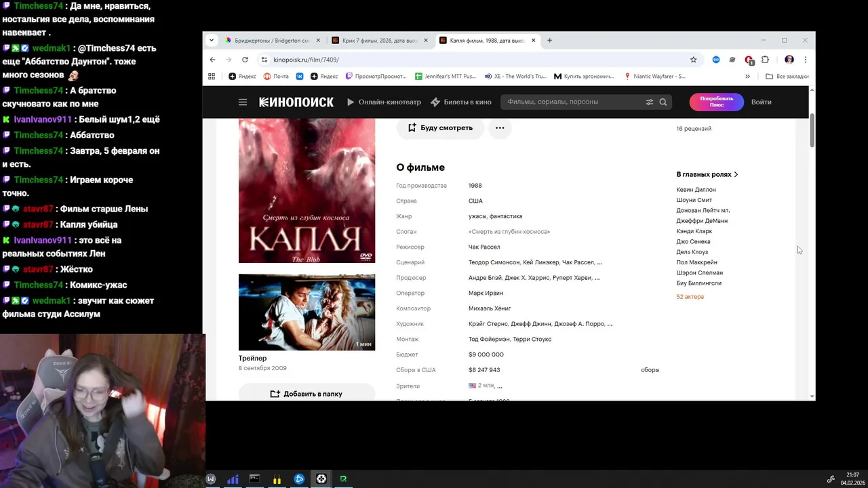Open producer Андре Блэй page
The image size is (868, 488).
click(485, 278)
